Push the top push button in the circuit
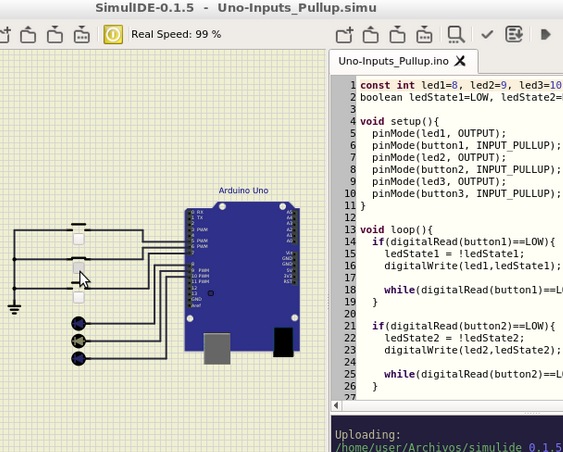This screenshot has width=563, height=452. 79,239
